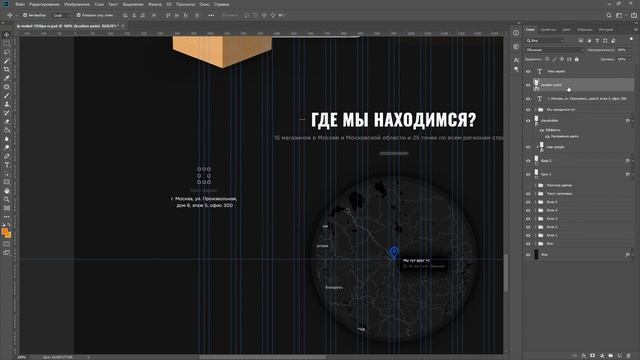Hide the bottom Фон layer
The width and height of the screenshot is (640, 360).
point(528,255)
